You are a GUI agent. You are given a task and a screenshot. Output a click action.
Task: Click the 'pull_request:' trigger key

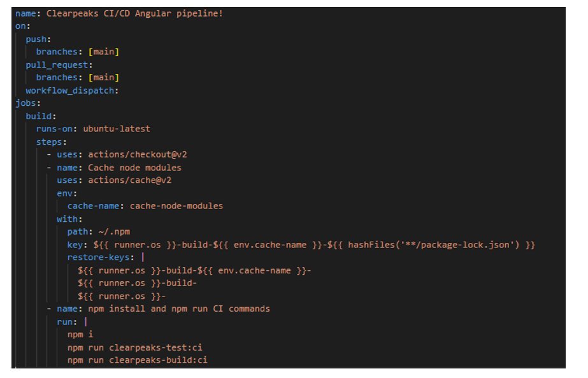59,64
